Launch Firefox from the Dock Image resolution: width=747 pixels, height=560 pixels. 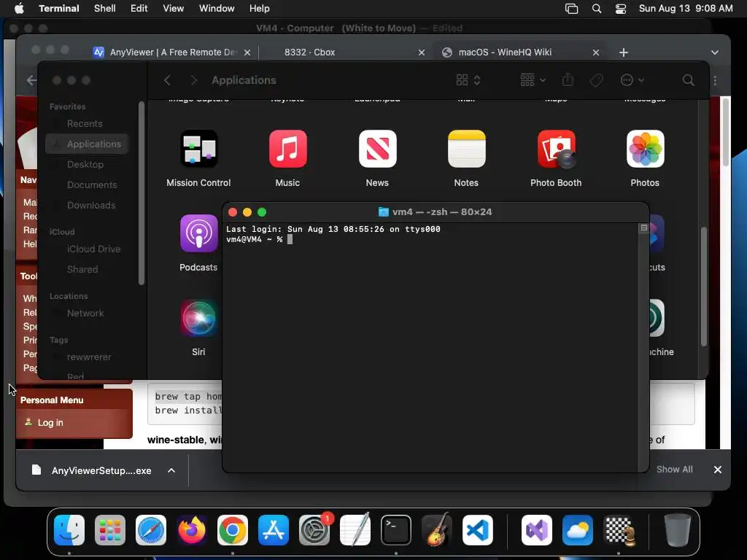click(192, 530)
